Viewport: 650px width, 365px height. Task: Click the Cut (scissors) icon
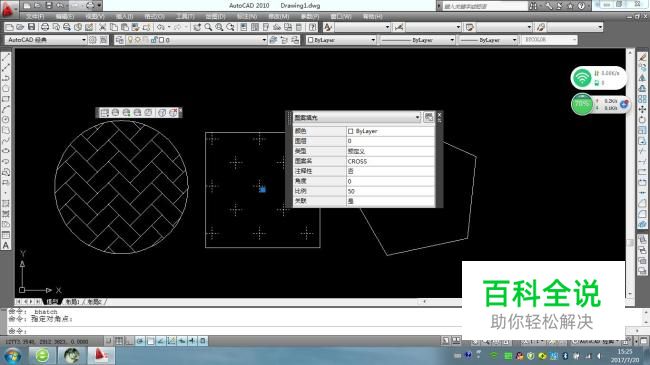tap(103, 27)
